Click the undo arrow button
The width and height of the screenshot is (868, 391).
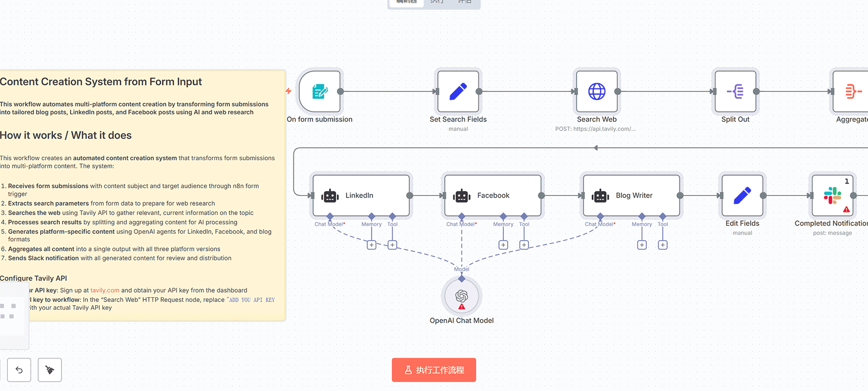coord(19,370)
